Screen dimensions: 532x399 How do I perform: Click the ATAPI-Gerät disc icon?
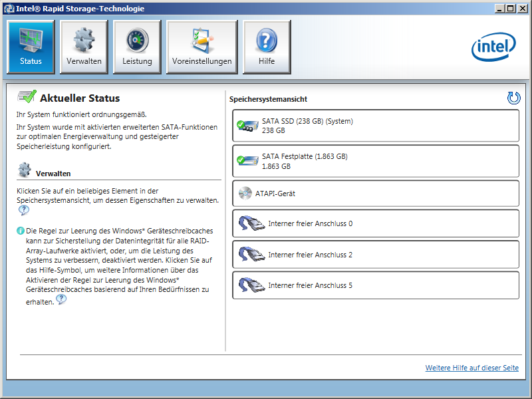[x=245, y=194]
